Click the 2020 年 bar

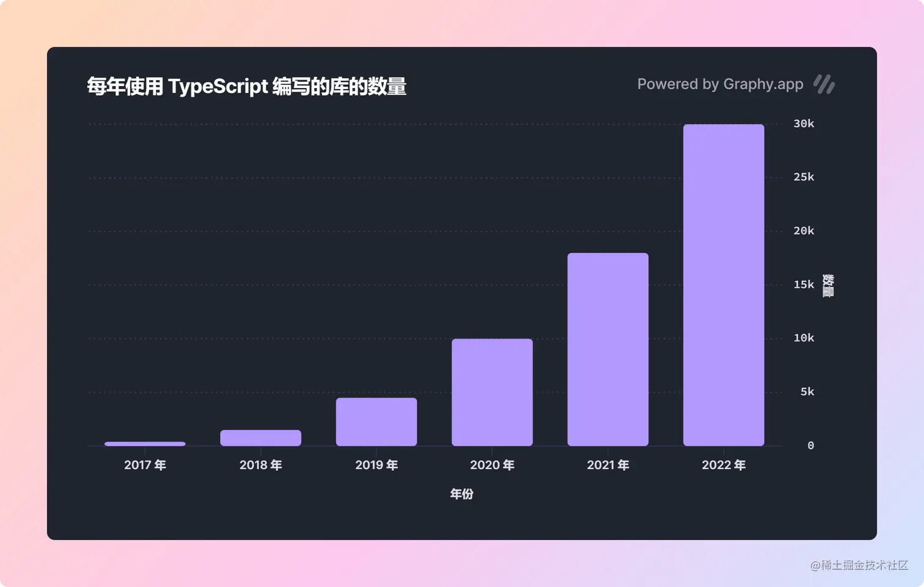(x=492, y=391)
